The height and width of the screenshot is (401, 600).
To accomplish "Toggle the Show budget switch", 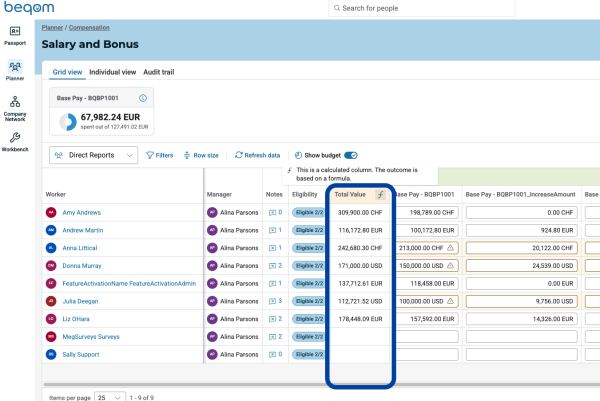I will point(351,155).
